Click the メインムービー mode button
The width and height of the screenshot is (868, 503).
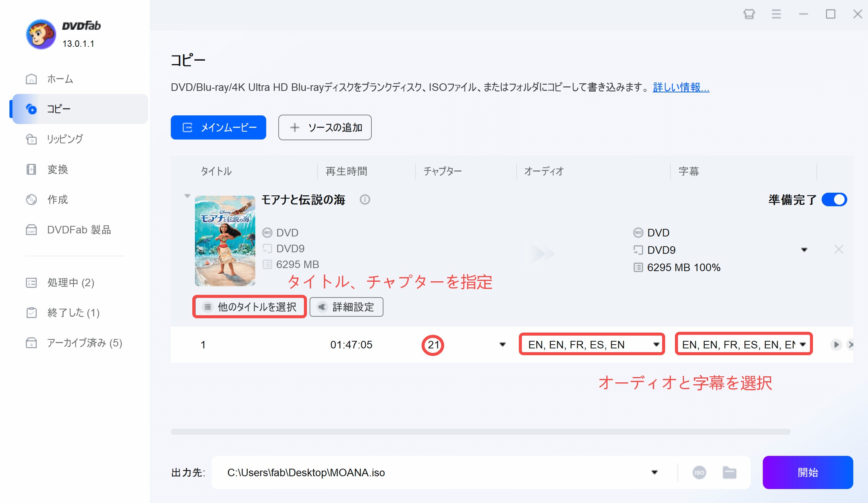[x=218, y=127]
